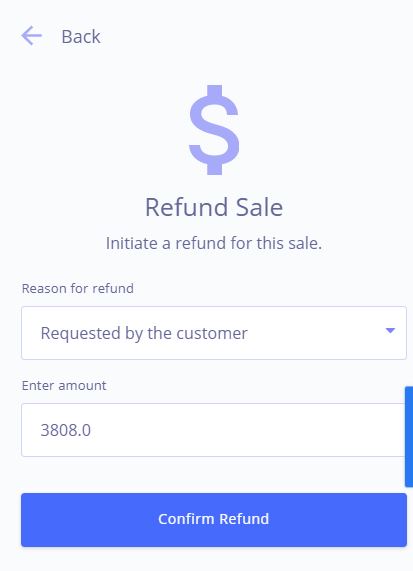
Task: Select the Requested by the customer option text
Action: pos(144,333)
